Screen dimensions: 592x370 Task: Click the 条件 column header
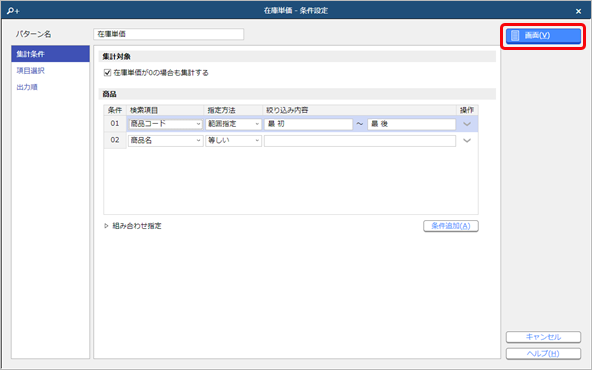115,110
